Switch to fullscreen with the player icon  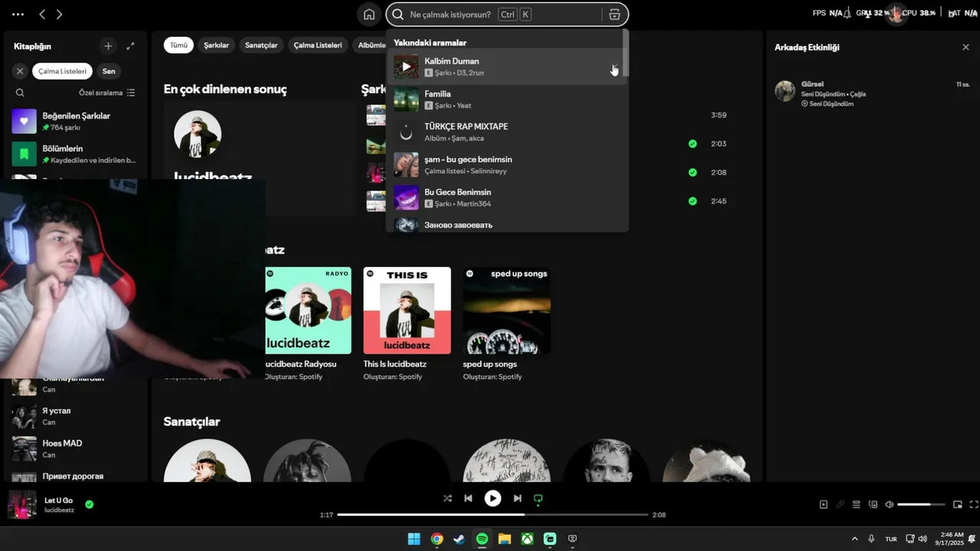coord(974,504)
